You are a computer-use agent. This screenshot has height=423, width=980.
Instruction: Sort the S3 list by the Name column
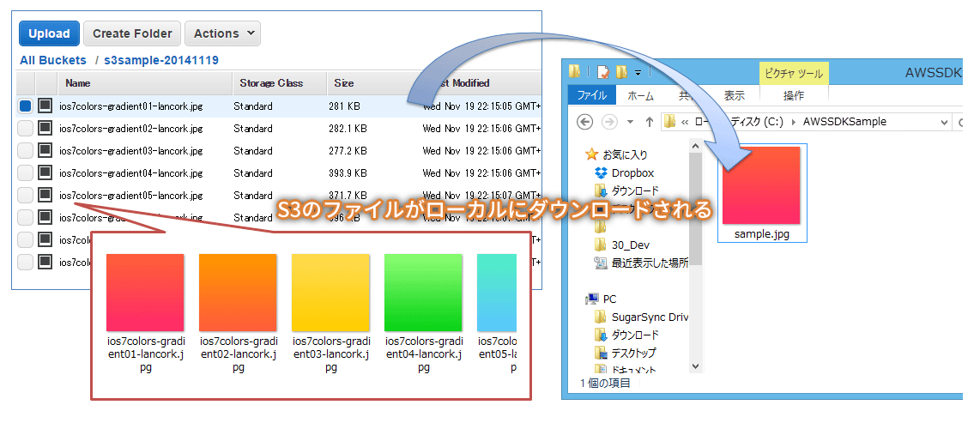pyautogui.click(x=144, y=83)
